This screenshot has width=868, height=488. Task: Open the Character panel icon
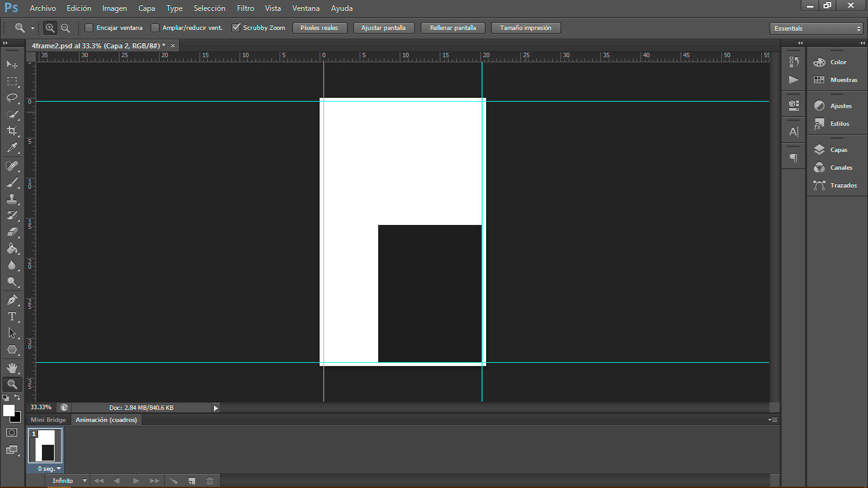coord(794,132)
